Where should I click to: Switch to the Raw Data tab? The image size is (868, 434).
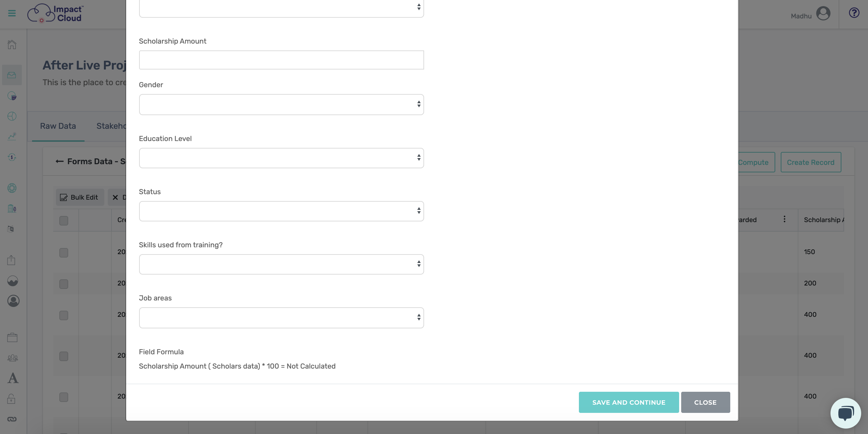pyautogui.click(x=58, y=126)
